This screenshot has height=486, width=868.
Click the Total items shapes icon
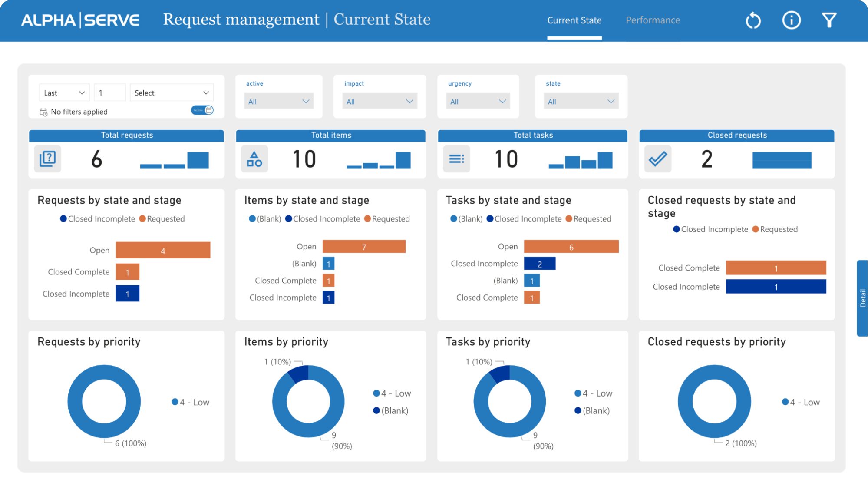click(x=254, y=159)
